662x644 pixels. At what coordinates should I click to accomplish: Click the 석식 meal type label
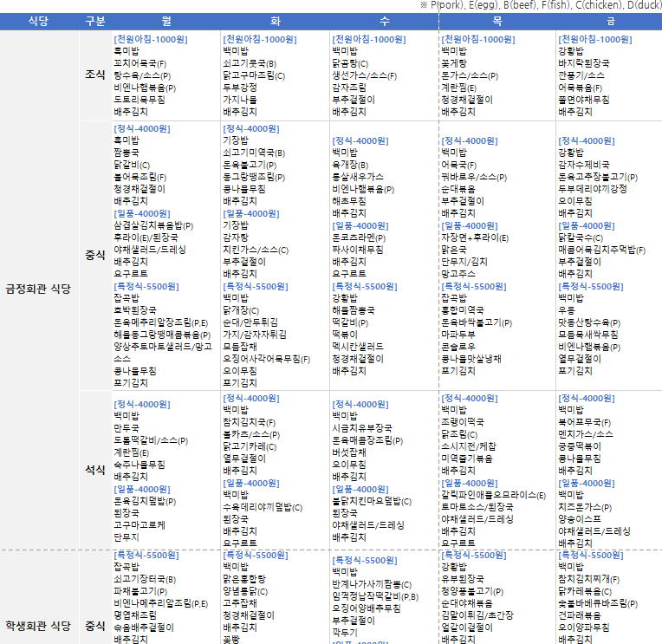point(94,469)
